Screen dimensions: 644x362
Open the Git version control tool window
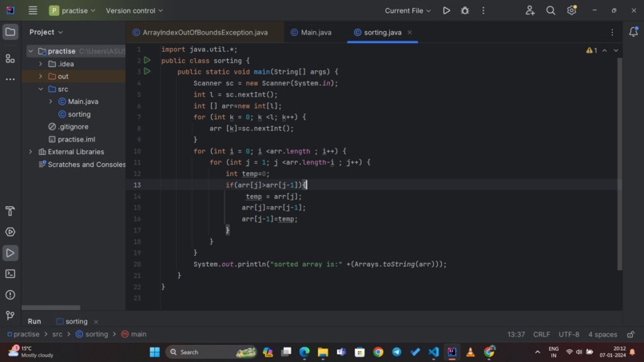pyautogui.click(x=10, y=316)
